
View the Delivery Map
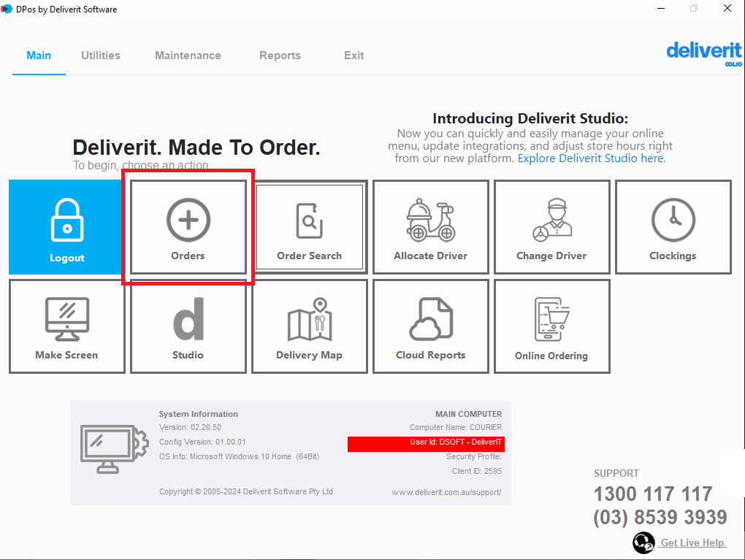tap(309, 326)
